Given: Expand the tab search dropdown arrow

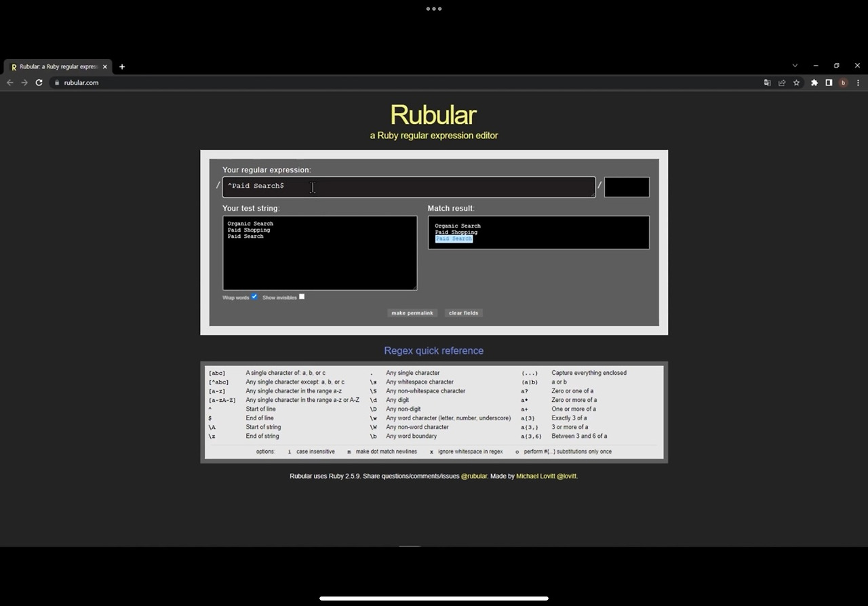Looking at the screenshot, I should coord(795,66).
